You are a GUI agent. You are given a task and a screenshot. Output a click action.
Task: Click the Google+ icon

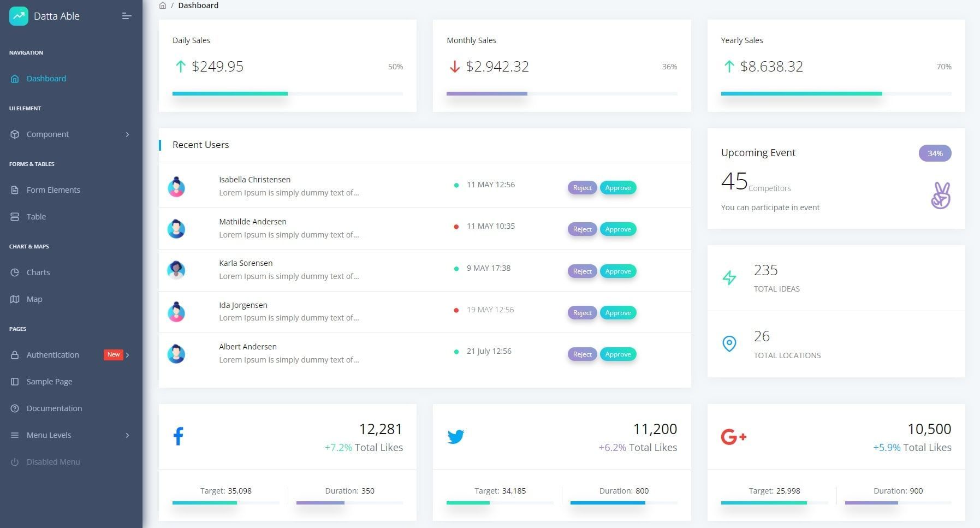(x=733, y=436)
